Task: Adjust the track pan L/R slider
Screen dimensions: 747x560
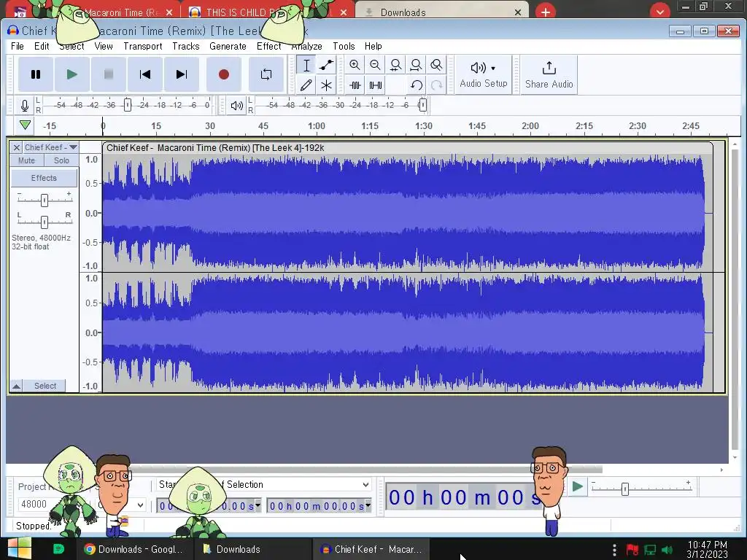Action: click(44, 222)
